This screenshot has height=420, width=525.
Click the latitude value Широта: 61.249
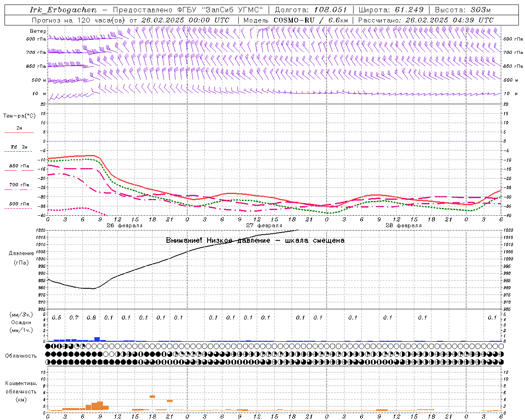click(x=391, y=10)
